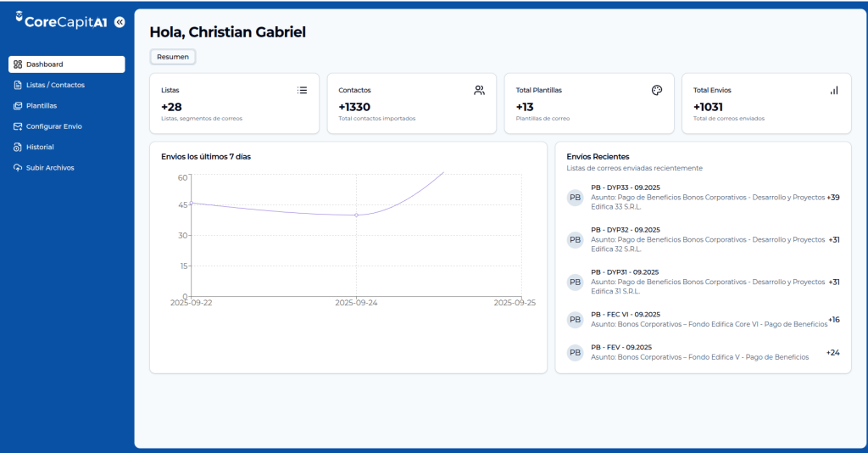Click the palette icon on Total Plantillas card
The image size is (868, 453).
pos(656,90)
